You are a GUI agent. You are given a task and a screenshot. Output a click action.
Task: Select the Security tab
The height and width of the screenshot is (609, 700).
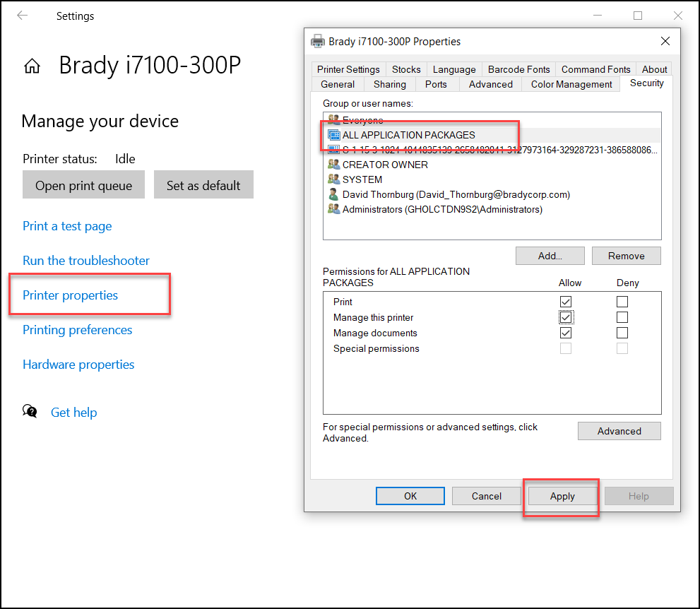tap(646, 83)
